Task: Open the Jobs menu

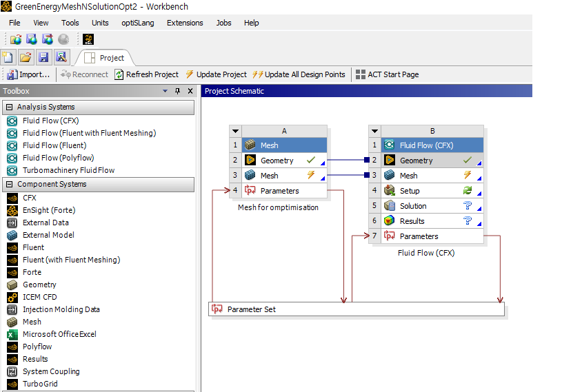Action: [x=224, y=23]
